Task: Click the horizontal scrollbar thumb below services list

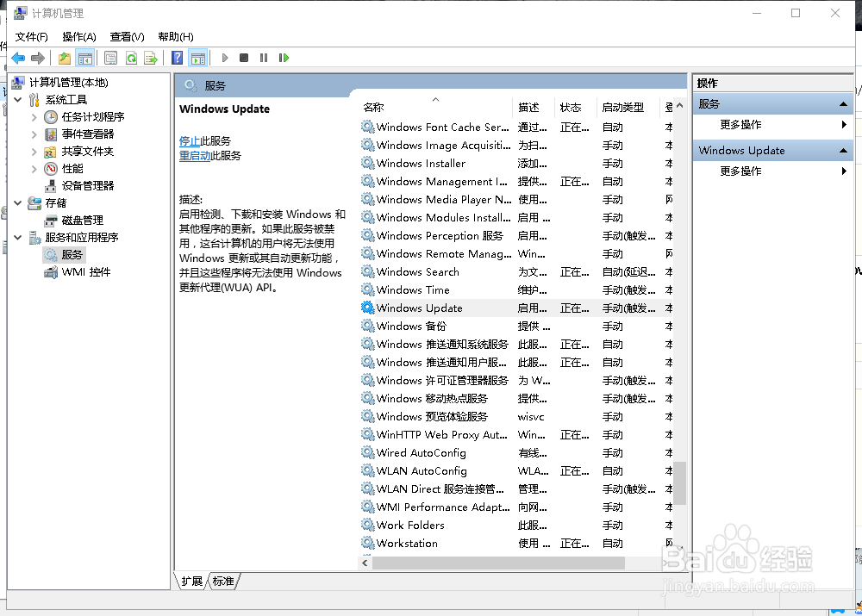Action: tap(498, 563)
